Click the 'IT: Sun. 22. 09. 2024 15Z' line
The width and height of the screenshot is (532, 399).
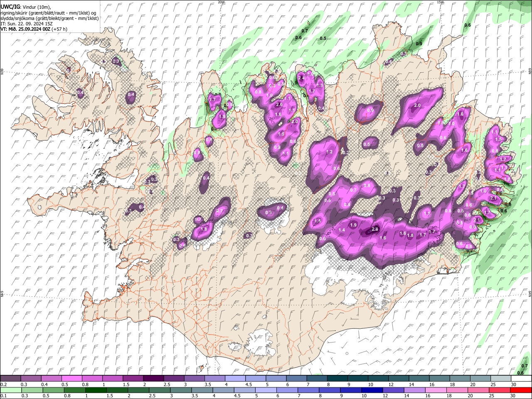coord(26,24)
